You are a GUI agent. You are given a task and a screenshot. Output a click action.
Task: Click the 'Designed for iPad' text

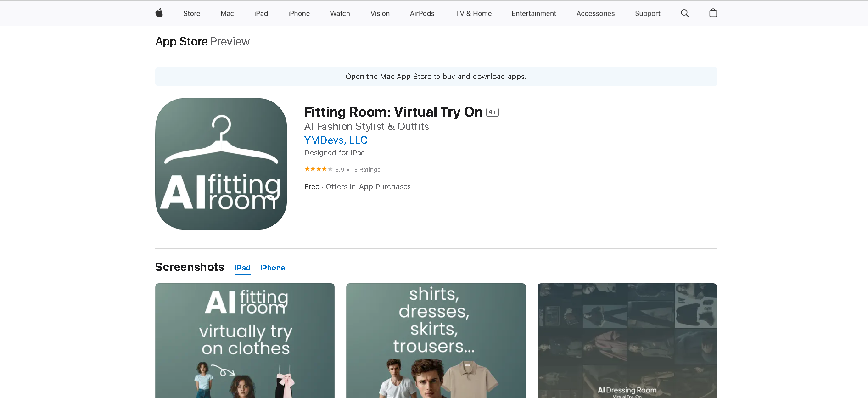(335, 153)
